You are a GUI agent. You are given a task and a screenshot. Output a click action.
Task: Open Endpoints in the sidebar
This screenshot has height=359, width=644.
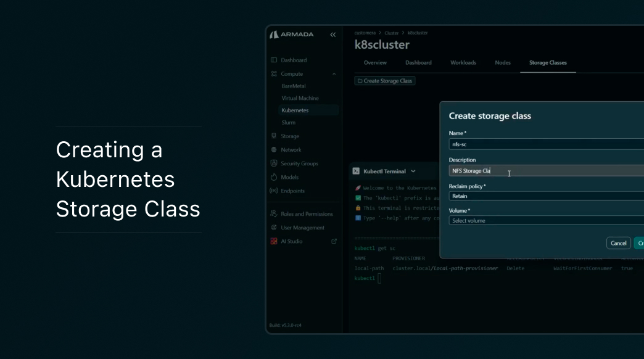[x=293, y=191]
